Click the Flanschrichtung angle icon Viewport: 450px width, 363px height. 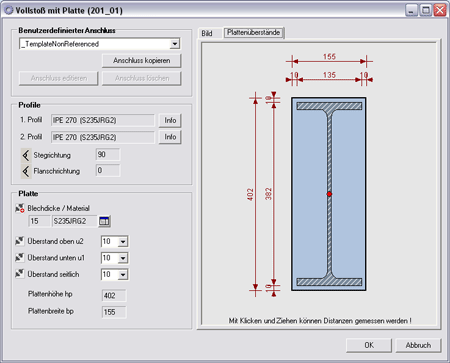click(x=26, y=171)
